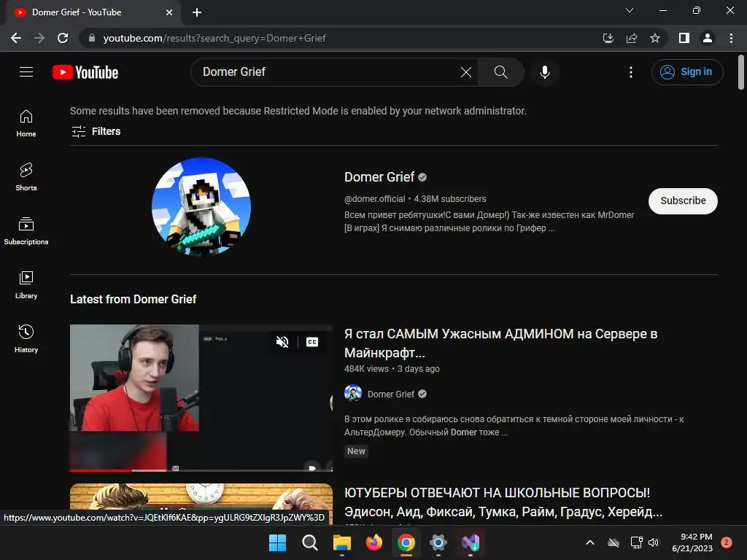Image resolution: width=747 pixels, height=560 pixels.
Task: Click the browser back arrow
Action: [x=16, y=38]
